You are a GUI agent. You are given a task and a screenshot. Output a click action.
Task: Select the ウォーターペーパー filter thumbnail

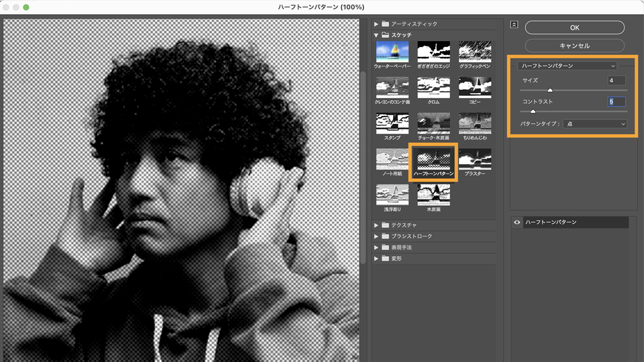(392, 52)
